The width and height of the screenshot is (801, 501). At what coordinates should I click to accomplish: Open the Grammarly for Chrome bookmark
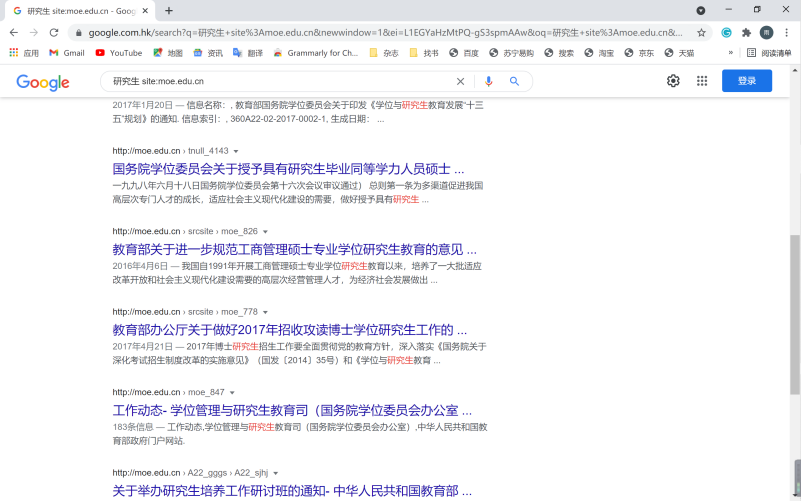pos(316,53)
